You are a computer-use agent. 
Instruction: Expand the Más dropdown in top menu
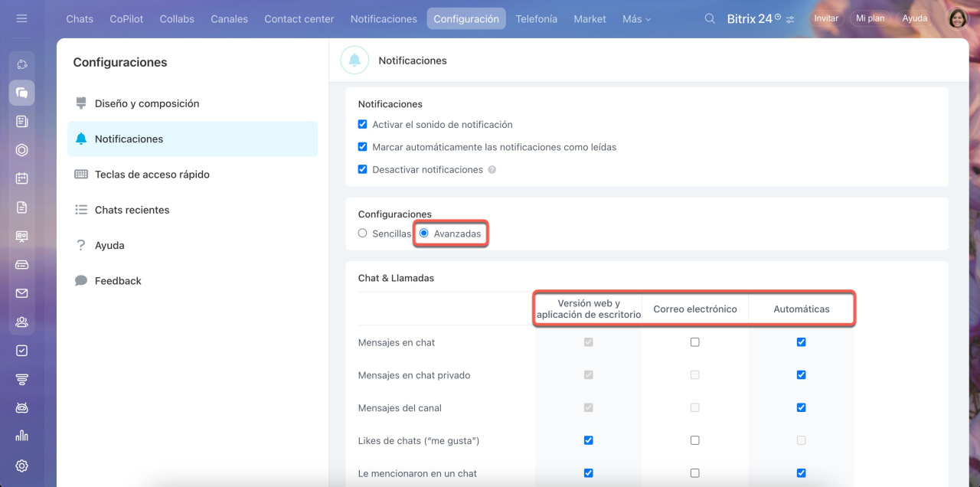(637, 19)
